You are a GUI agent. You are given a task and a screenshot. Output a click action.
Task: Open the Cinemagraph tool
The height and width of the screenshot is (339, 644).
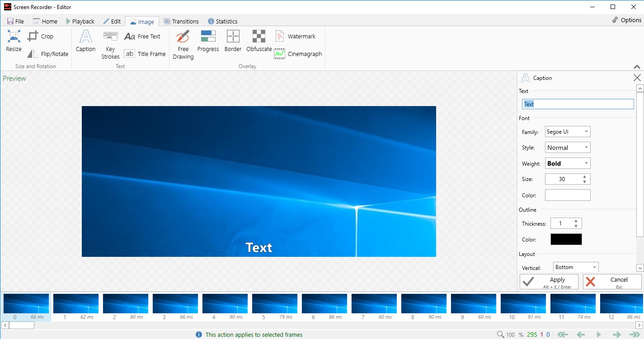pos(298,54)
